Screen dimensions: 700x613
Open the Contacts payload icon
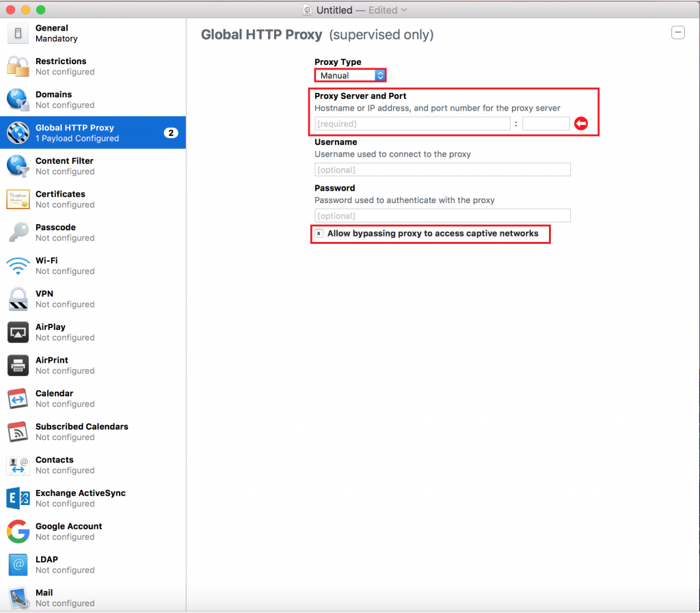tap(18, 465)
